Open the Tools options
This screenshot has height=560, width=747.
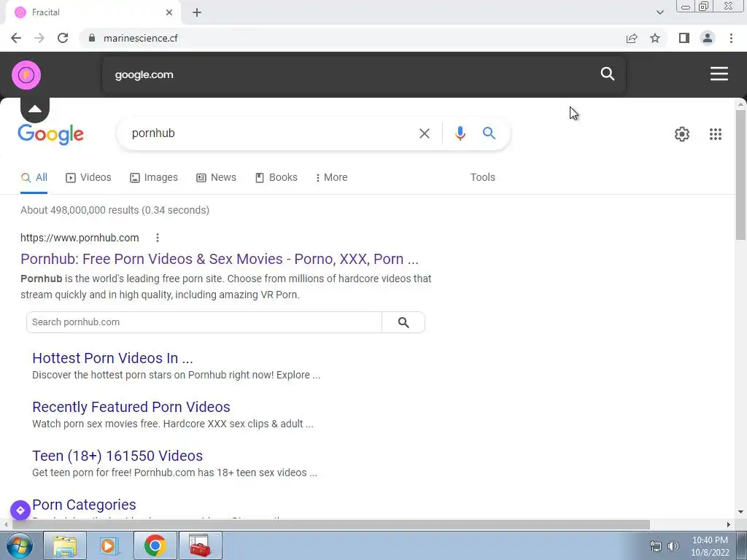pyautogui.click(x=483, y=178)
